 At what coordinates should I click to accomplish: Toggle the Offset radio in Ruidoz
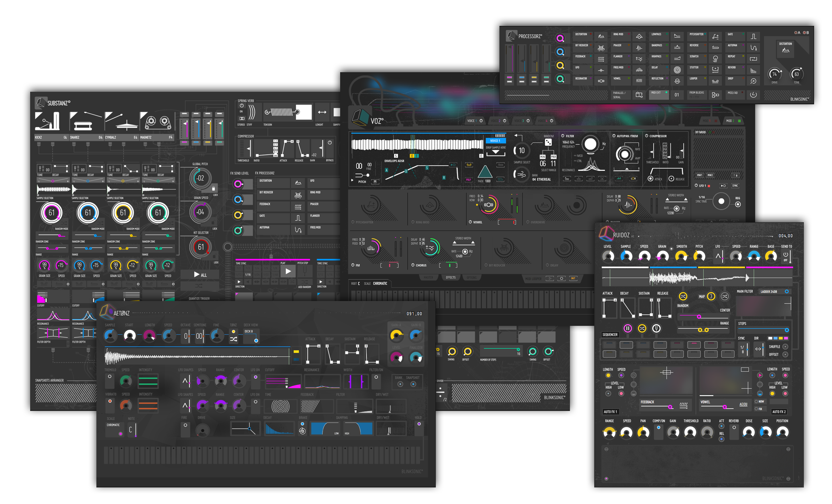click(785, 354)
